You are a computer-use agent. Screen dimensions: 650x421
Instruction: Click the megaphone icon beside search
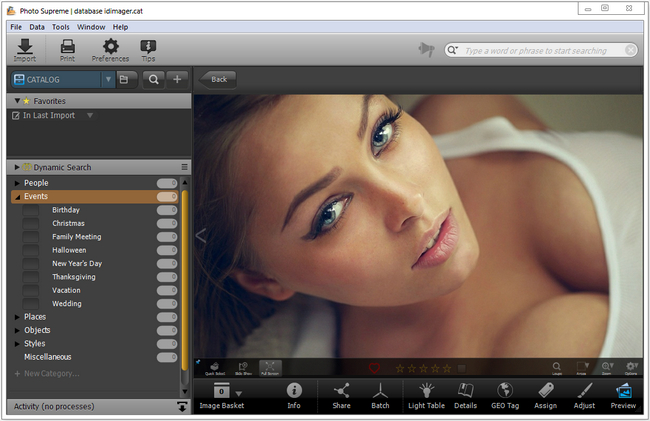[427, 49]
